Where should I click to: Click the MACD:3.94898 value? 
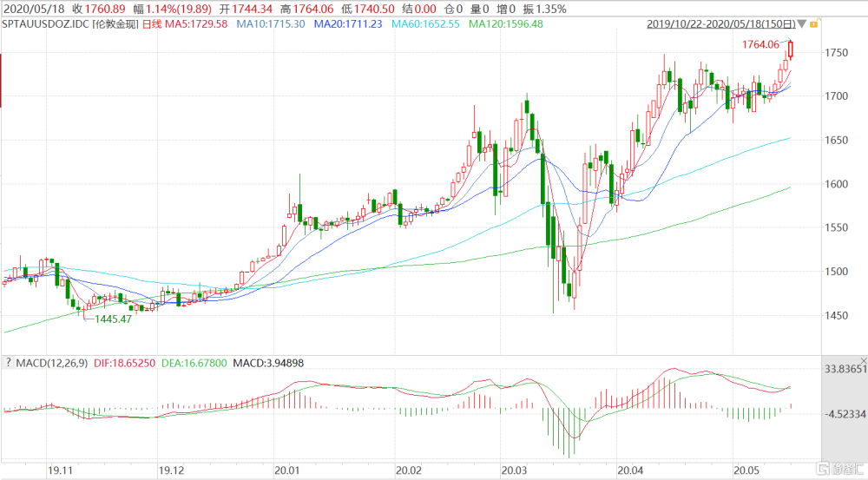[268, 363]
